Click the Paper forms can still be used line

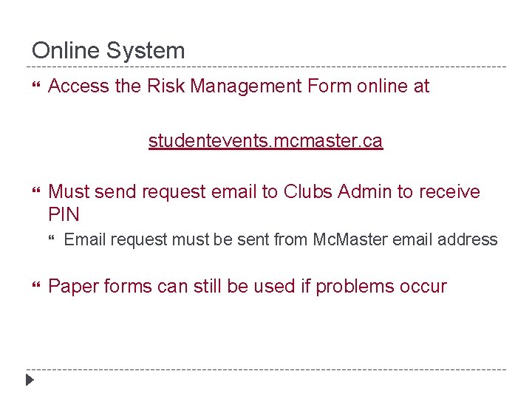[x=248, y=287]
